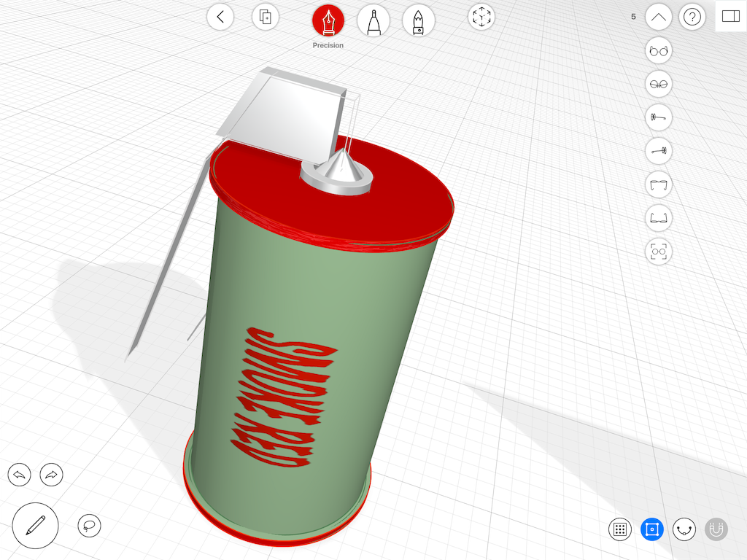Activate the pencil draw tool

point(35,526)
